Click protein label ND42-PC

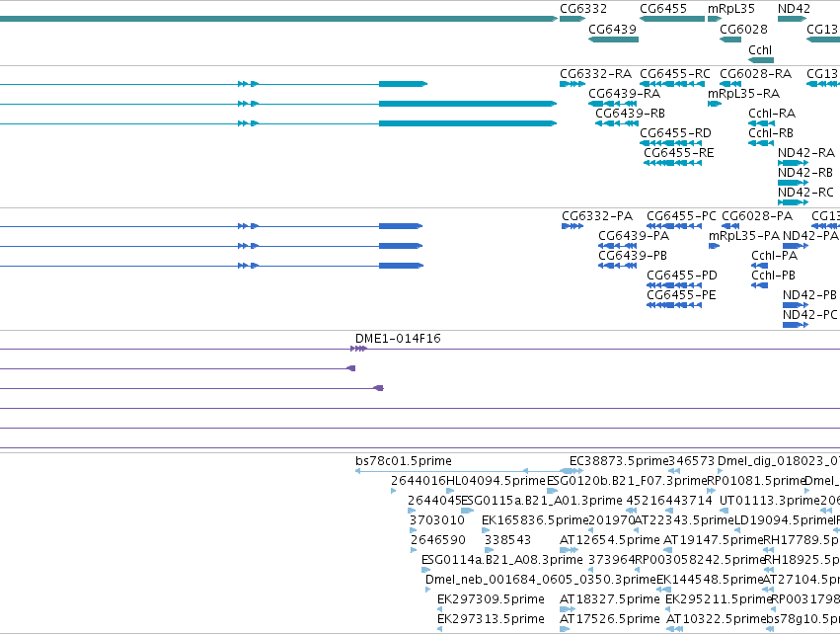tap(809, 315)
